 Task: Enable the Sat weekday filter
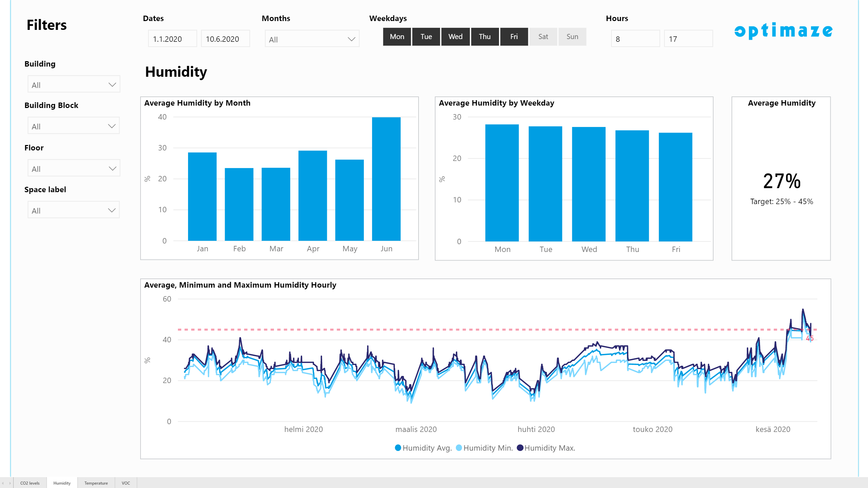(543, 37)
